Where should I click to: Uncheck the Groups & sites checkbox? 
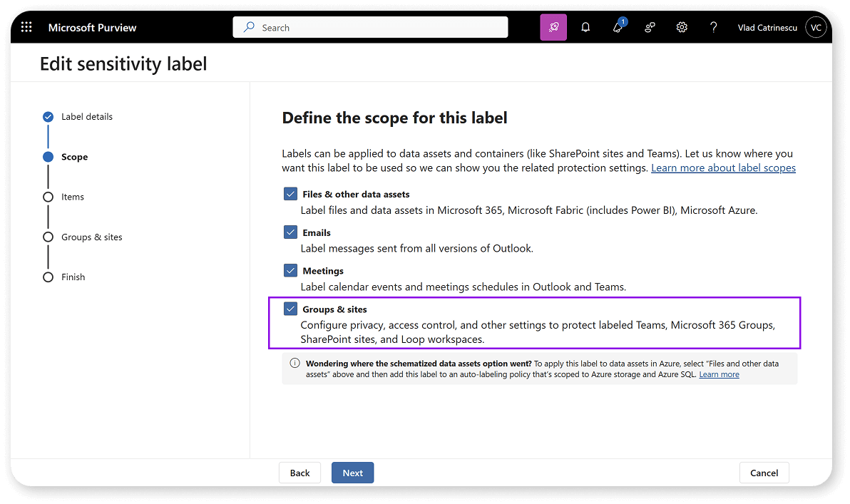pos(290,309)
